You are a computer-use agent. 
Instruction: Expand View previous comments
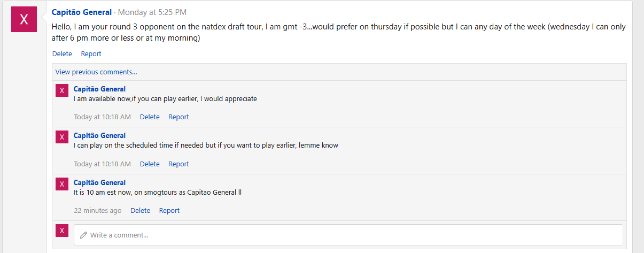(96, 72)
